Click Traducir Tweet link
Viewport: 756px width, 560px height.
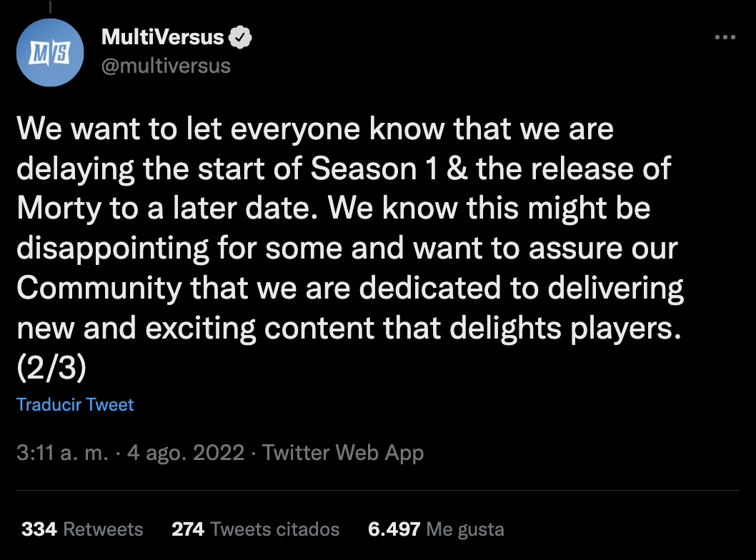[x=75, y=405]
